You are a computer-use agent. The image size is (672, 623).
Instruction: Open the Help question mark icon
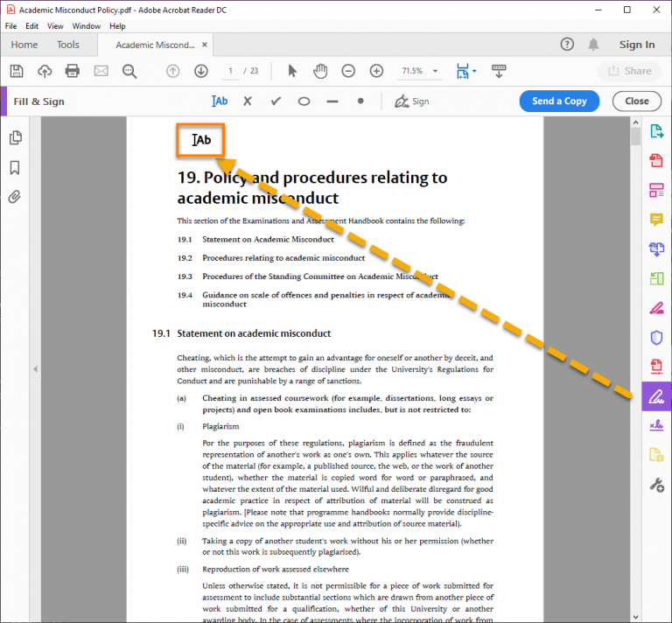(x=567, y=44)
